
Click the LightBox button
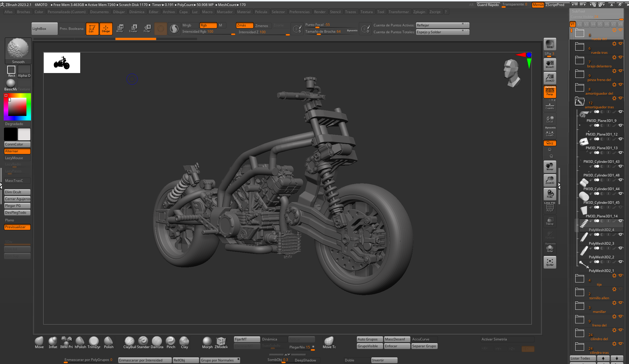coord(45,29)
